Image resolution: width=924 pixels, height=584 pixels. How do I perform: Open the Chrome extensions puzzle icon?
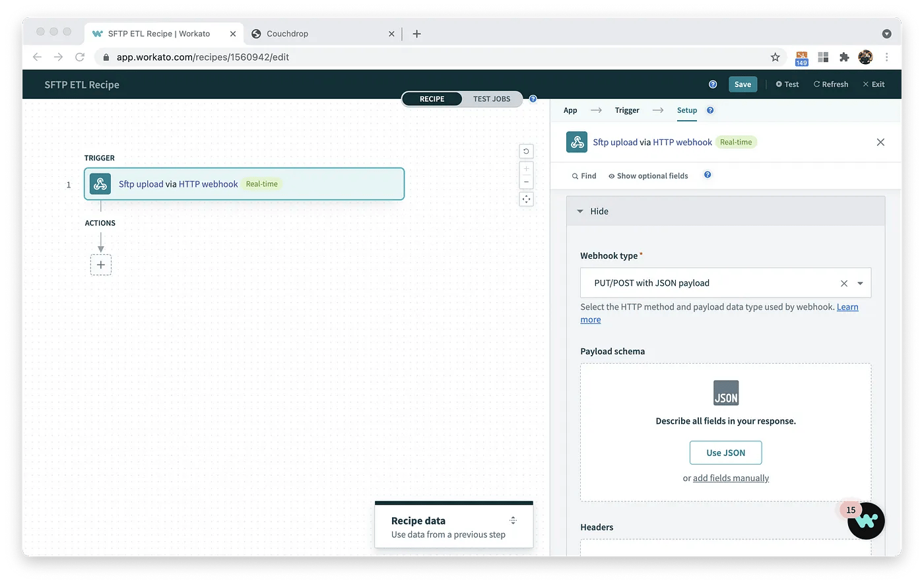click(x=844, y=57)
